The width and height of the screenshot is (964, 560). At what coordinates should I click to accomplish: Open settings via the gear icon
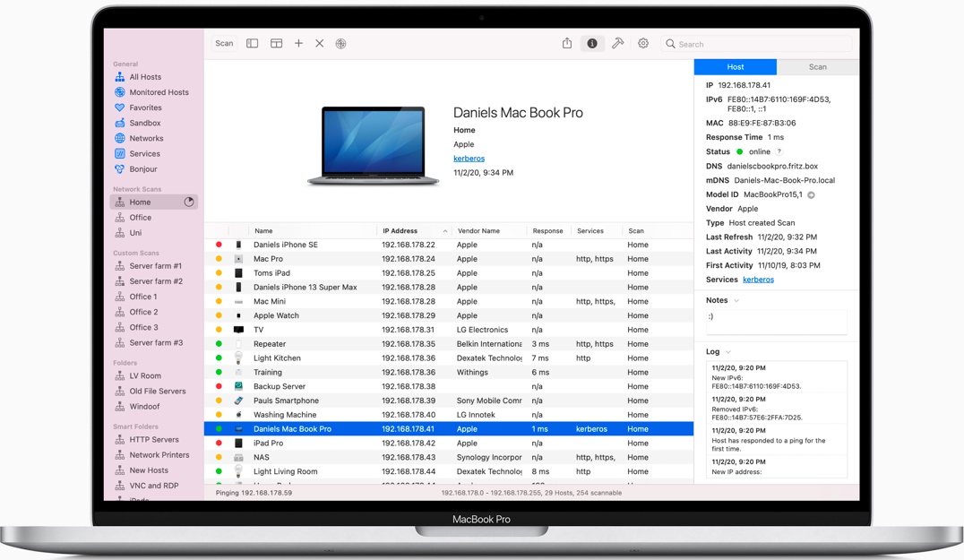click(643, 44)
